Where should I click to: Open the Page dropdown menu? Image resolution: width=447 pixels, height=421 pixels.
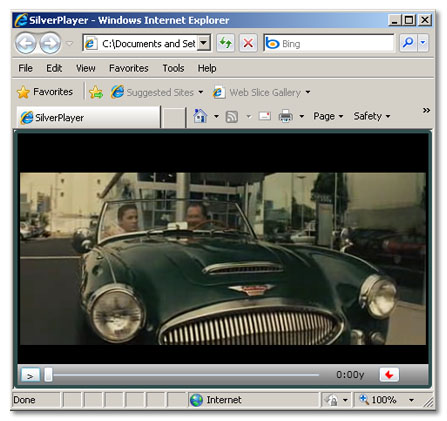[x=328, y=116]
